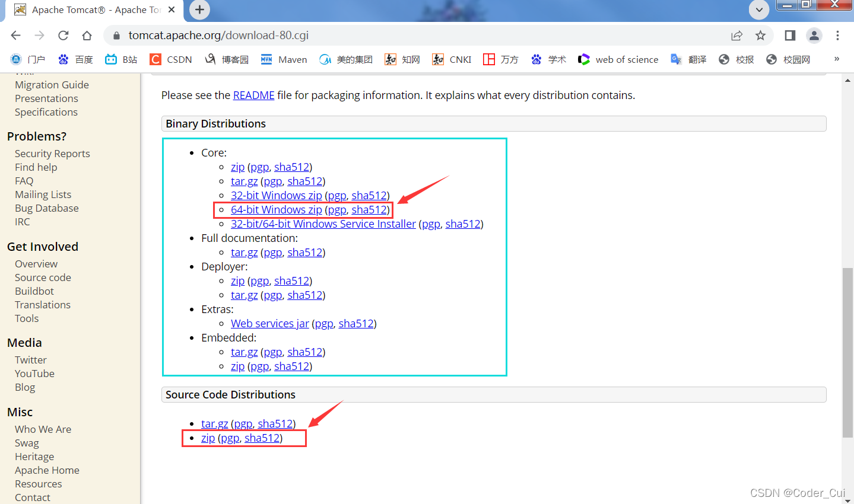Image resolution: width=854 pixels, height=504 pixels.
Task: Open the 美的集团 bookmark
Action: coord(346,59)
